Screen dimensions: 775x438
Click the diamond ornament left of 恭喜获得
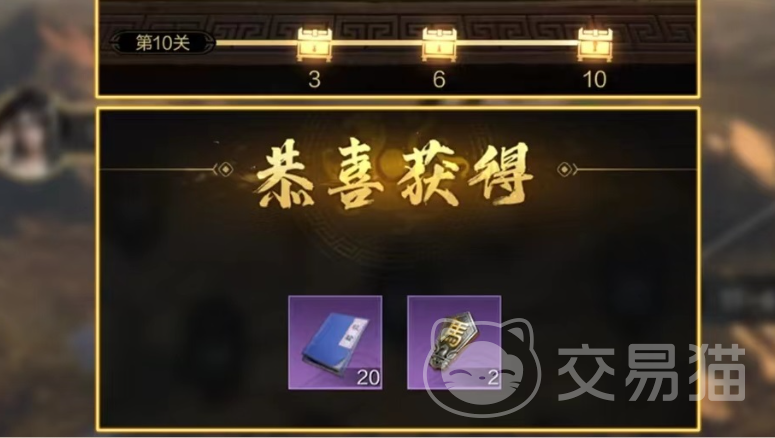click(225, 170)
